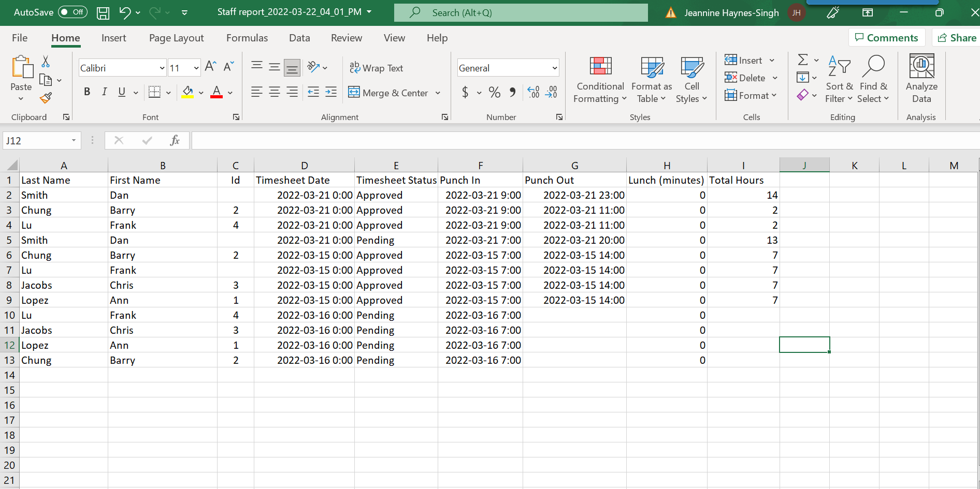The width and height of the screenshot is (980, 489).
Task: Toggle Wrap Text option
Action: pyautogui.click(x=376, y=68)
